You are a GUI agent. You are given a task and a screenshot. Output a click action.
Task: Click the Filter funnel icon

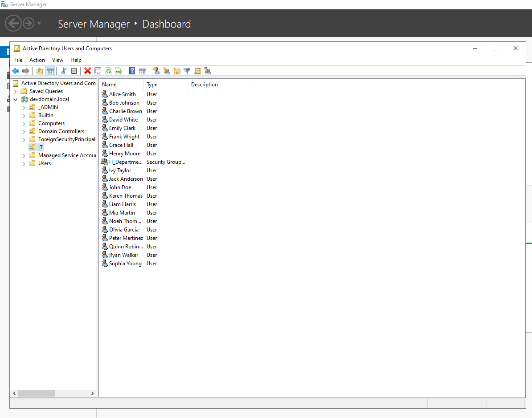(x=187, y=71)
